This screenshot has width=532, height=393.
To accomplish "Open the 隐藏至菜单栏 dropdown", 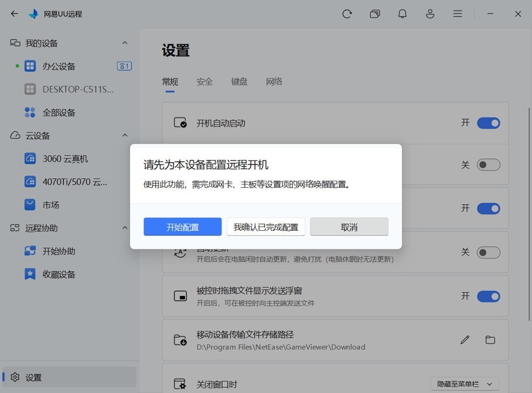I will tap(465, 384).
